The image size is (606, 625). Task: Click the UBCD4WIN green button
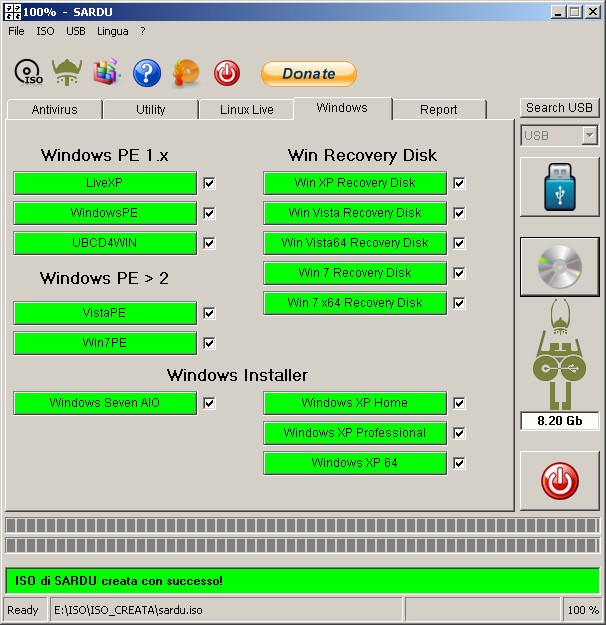pos(105,243)
